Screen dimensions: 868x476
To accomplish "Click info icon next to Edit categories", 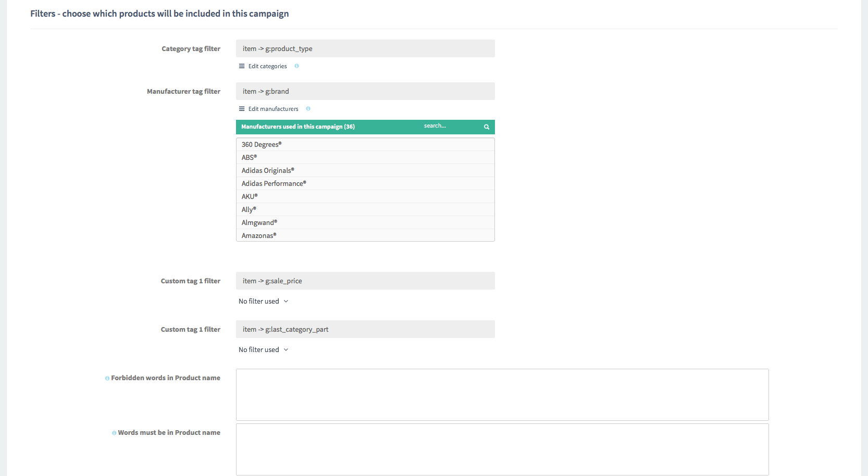I will tap(296, 66).
